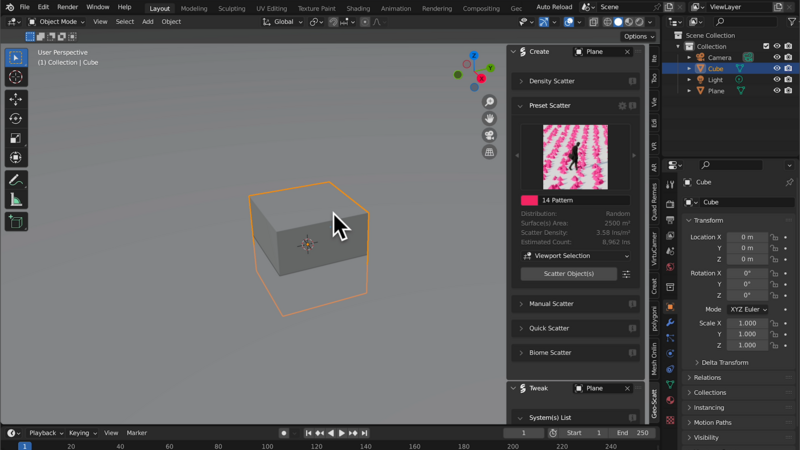This screenshot has width=800, height=450.
Task: Open the Render properties tab icon
Action: [x=670, y=204]
